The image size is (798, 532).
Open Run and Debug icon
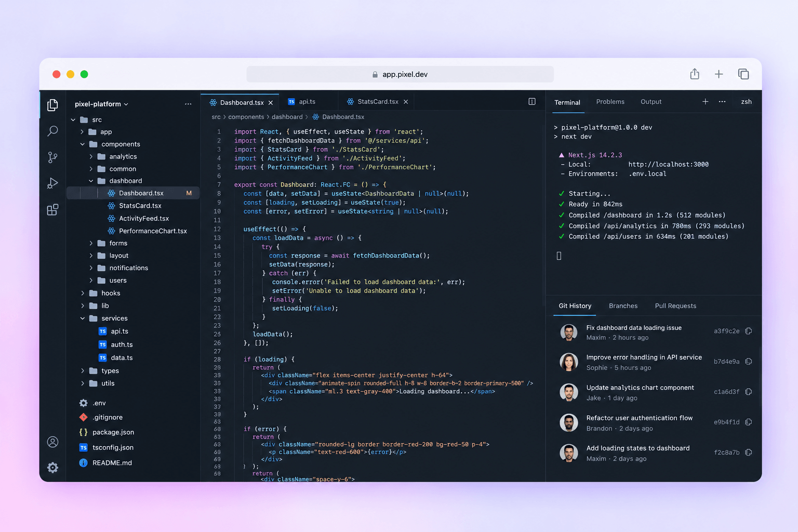[52, 183]
